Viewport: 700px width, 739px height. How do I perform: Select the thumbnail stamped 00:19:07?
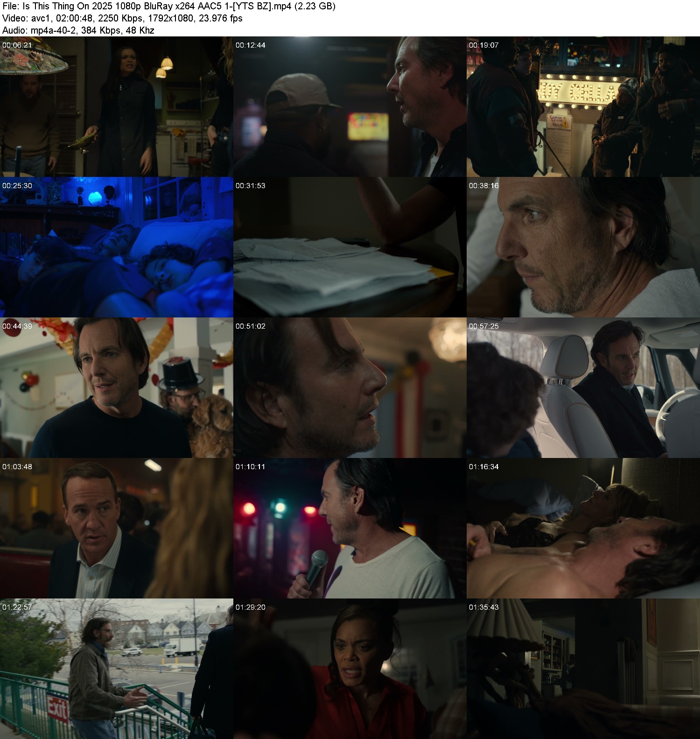(x=583, y=107)
